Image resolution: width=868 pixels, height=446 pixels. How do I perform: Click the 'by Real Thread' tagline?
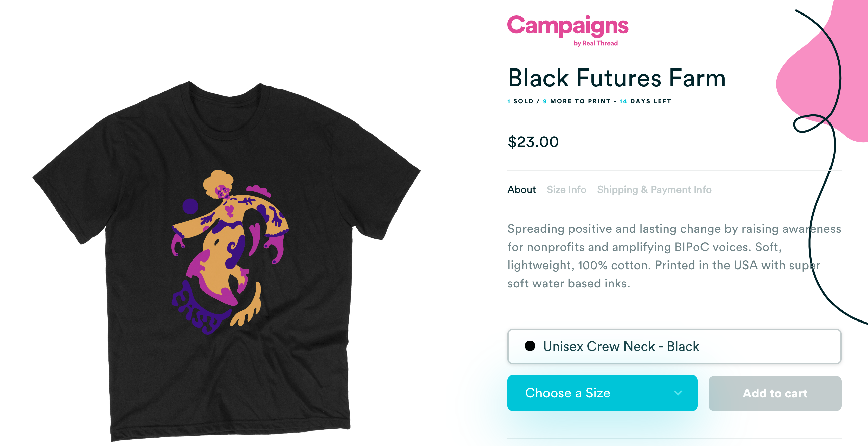click(595, 43)
